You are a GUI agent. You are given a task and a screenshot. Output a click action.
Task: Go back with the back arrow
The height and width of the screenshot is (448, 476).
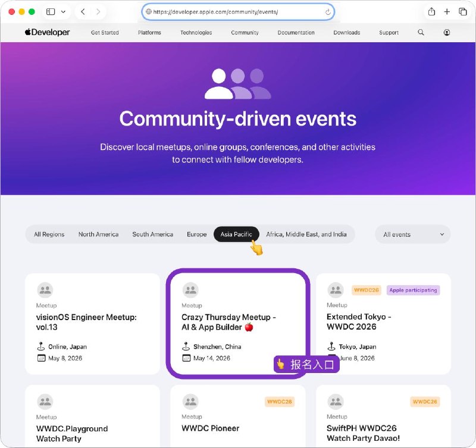[83, 12]
